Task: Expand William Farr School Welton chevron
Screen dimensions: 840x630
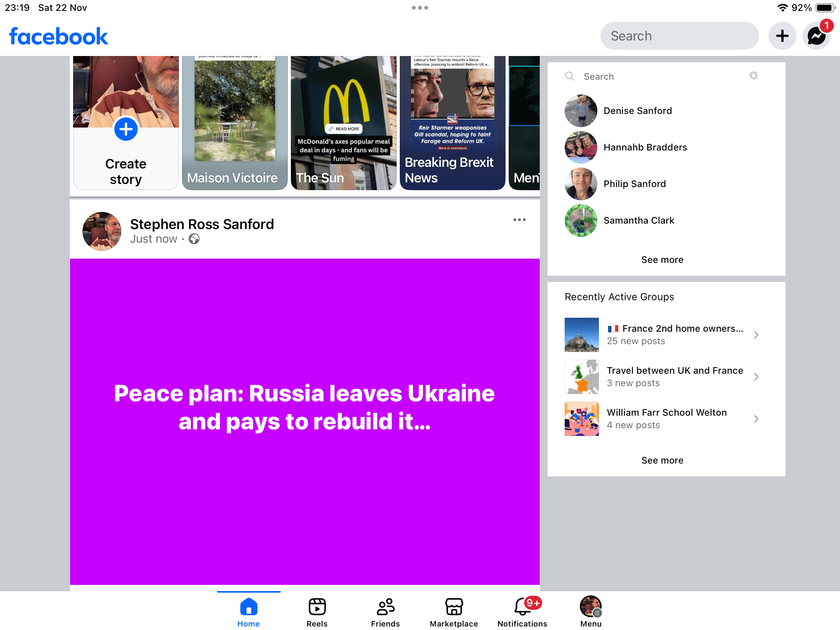Action: [756, 419]
